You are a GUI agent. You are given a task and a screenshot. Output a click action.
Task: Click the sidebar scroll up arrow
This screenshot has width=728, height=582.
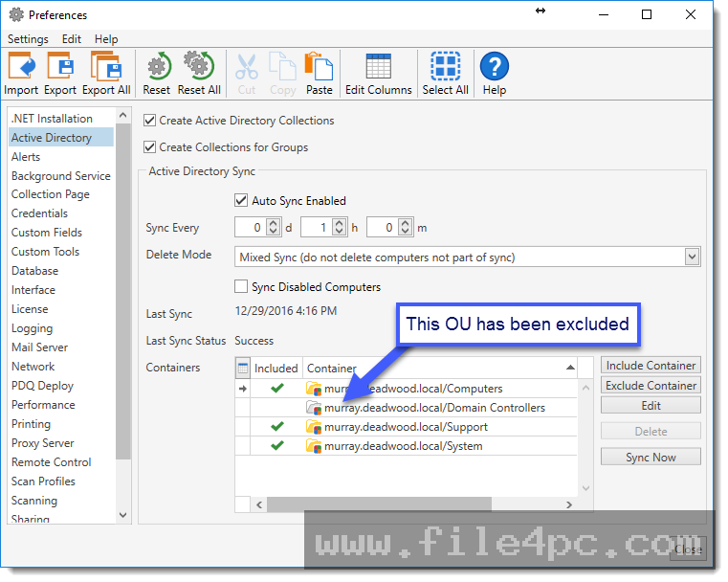(123, 115)
